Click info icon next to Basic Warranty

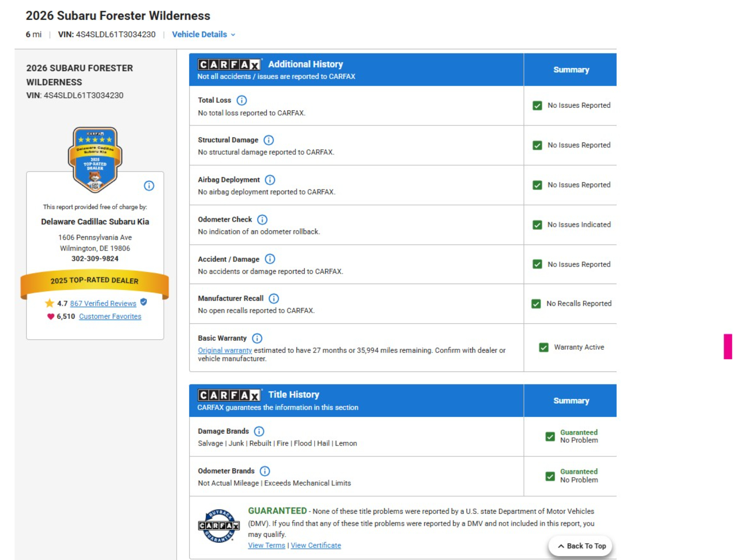pyautogui.click(x=257, y=338)
